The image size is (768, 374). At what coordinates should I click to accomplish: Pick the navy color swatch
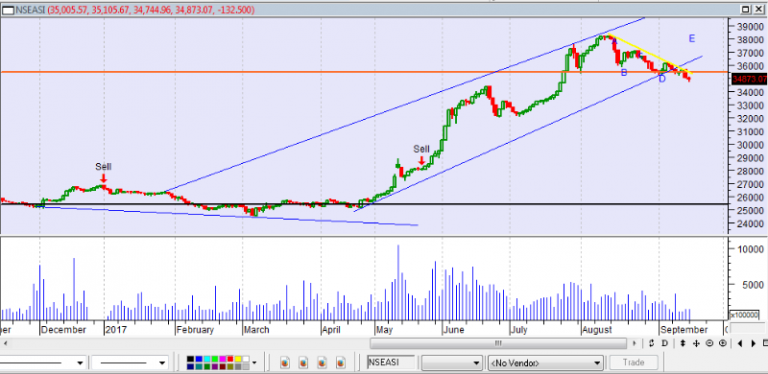[191, 367]
